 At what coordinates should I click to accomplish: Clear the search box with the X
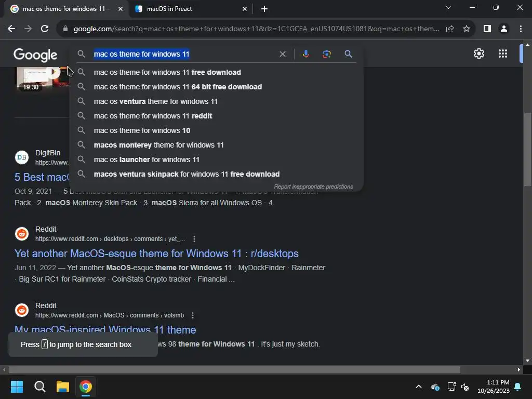click(282, 54)
